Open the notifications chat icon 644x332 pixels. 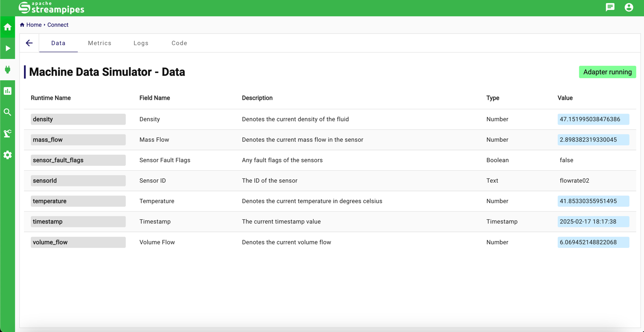[x=610, y=7]
